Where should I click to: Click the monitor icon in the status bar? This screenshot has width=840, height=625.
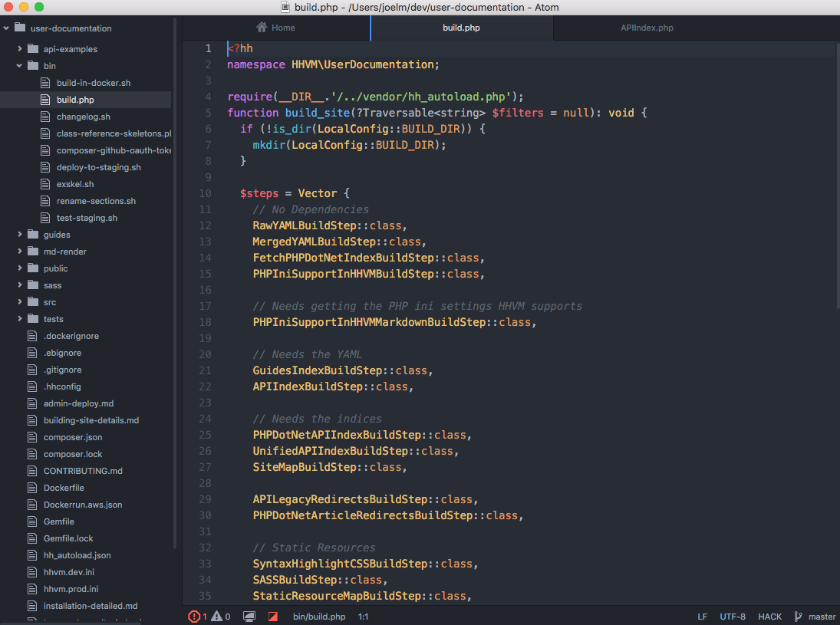pos(249,617)
